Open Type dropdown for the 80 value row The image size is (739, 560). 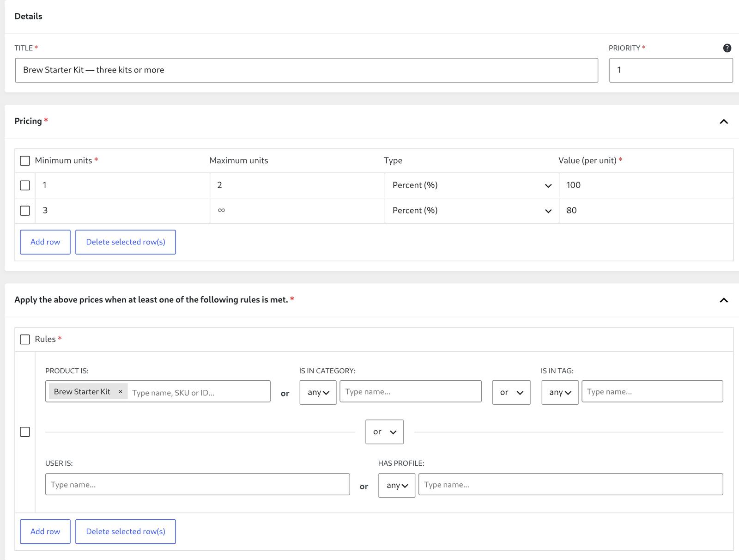tap(472, 211)
